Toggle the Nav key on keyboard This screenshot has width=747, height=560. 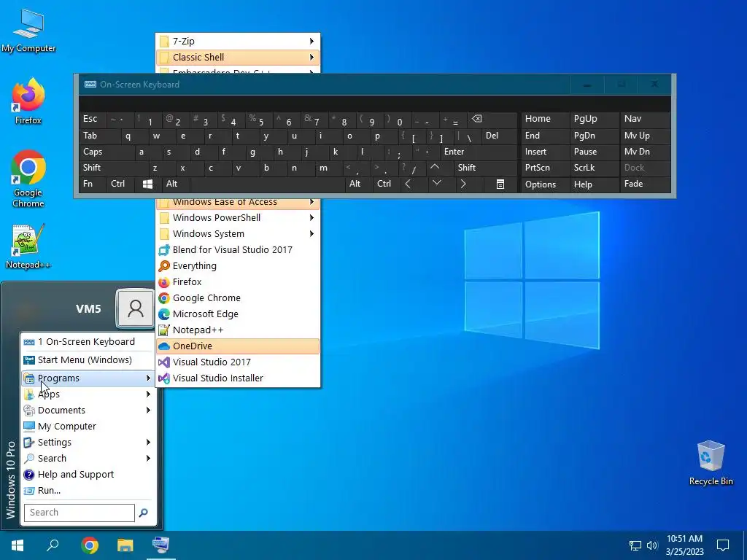tap(645, 120)
